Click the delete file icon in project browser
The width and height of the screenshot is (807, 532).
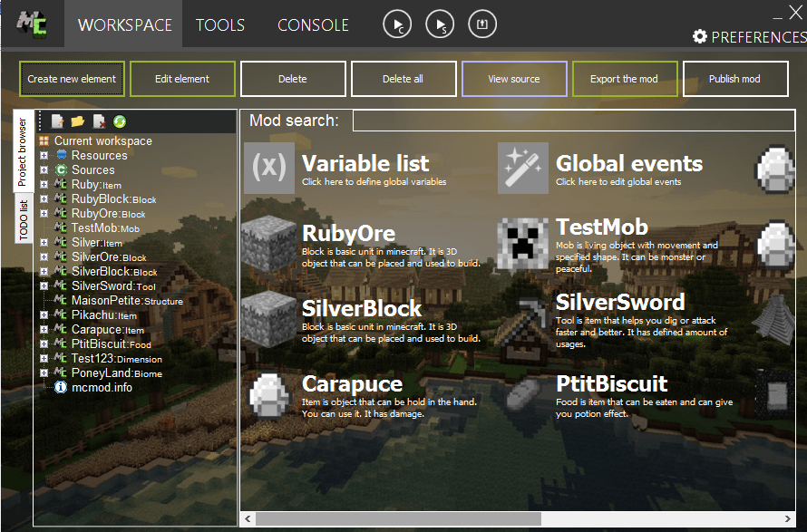click(99, 121)
